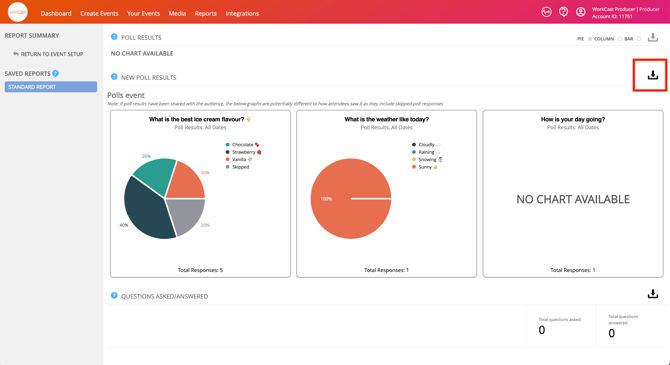The width and height of the screenshot is (670, 365).
Task: Open the Your Events menu
Action: click(143, 13)
